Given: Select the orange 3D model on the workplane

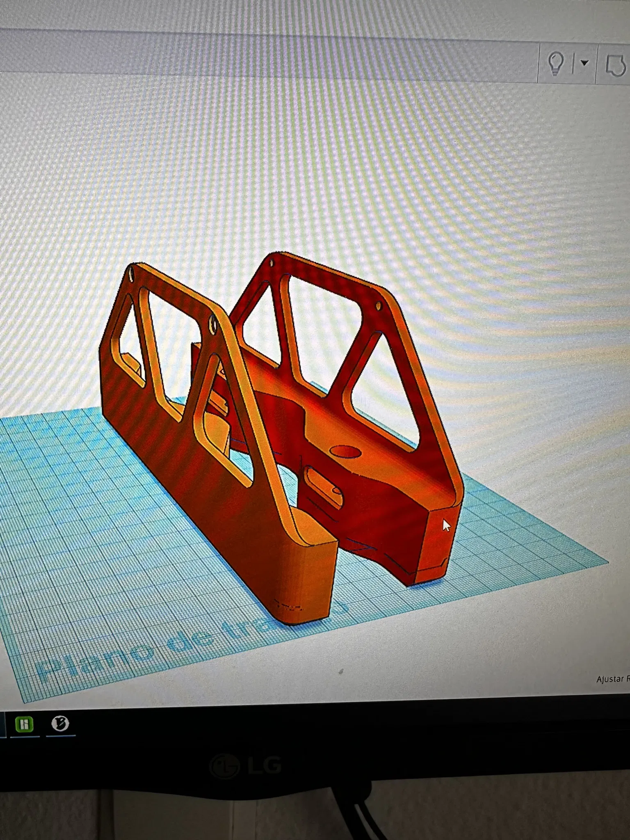Looking at the screenshot, I should [x=281, y=438].
